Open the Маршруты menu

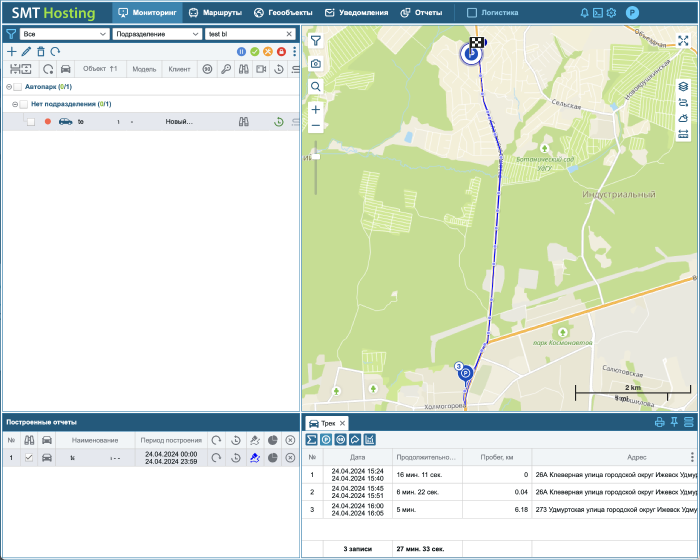(x=216, y=13)
